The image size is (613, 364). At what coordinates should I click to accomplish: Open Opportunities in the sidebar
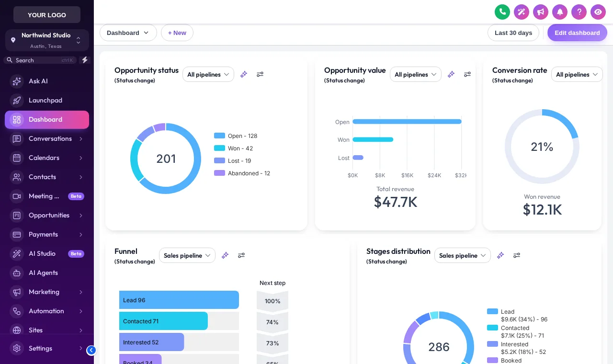[47, 216]
